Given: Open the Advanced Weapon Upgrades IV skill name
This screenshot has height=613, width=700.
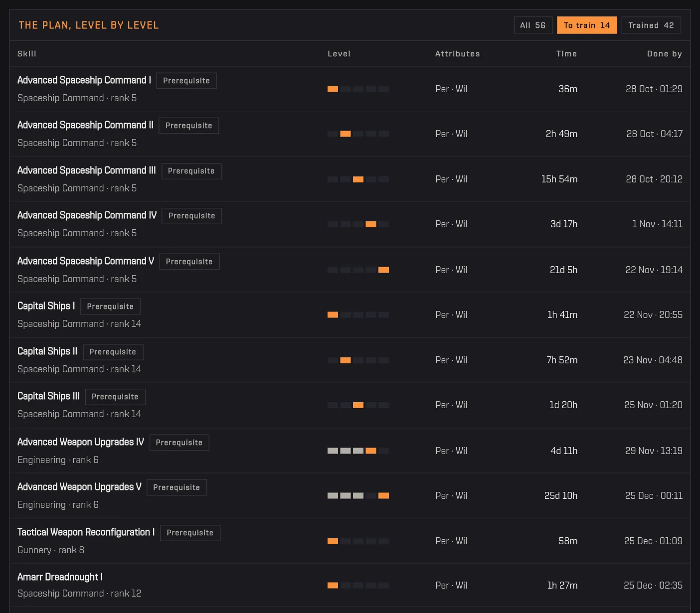Looking at the screenshot, I should pos(81,442).
